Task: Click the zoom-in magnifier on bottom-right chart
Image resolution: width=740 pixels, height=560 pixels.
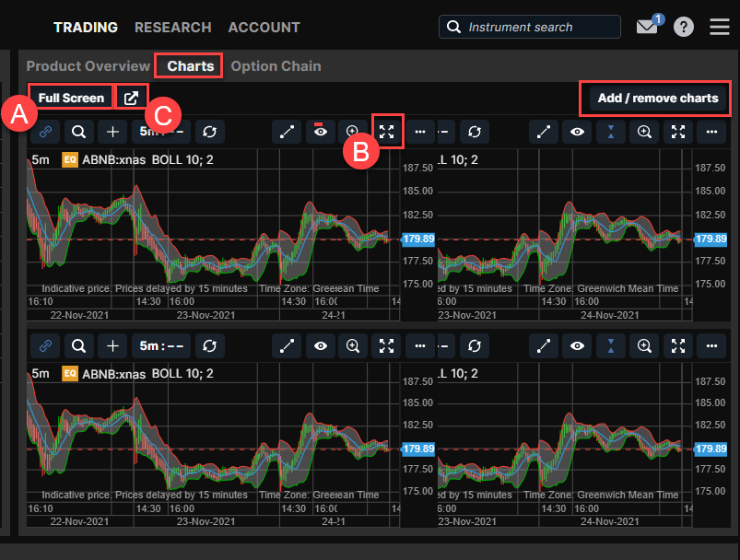Action: [644, 345]
